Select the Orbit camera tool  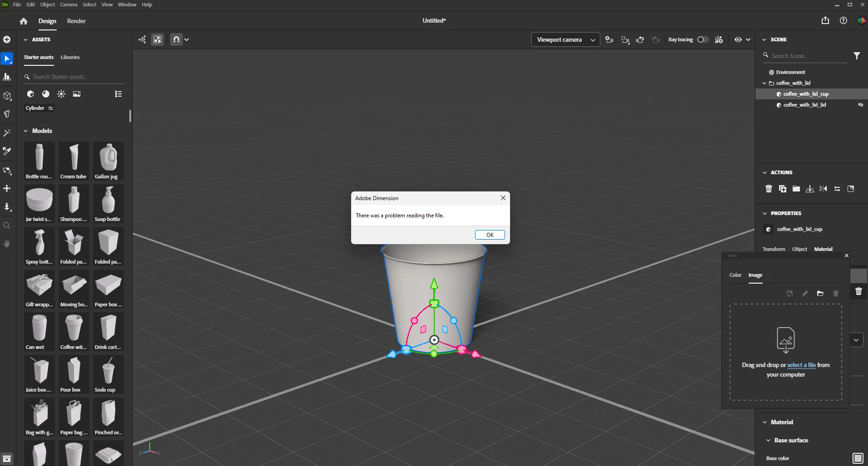click(7, 171)
